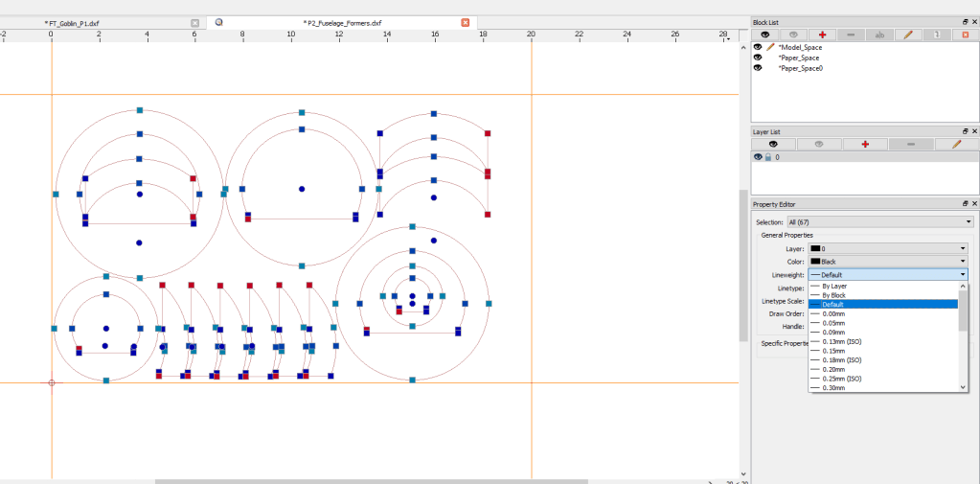Click Hide All Layers button in Layer List
Viewport: 980px width, 484px height.
(819, 144)
